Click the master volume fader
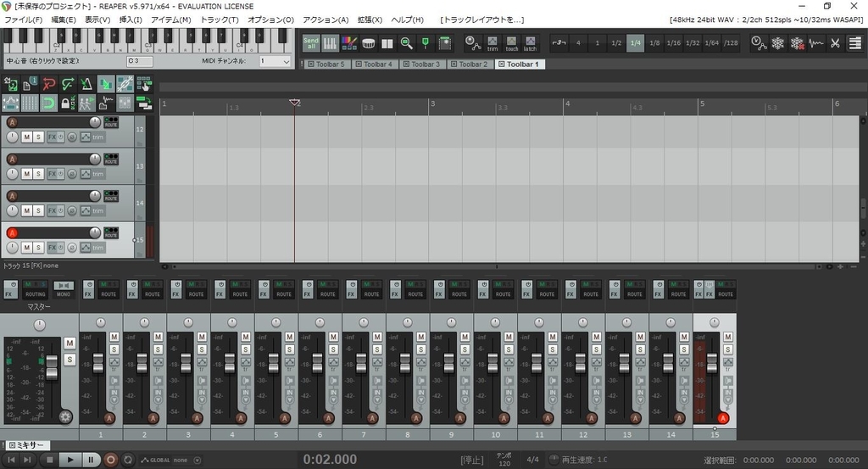 point(52,368)
